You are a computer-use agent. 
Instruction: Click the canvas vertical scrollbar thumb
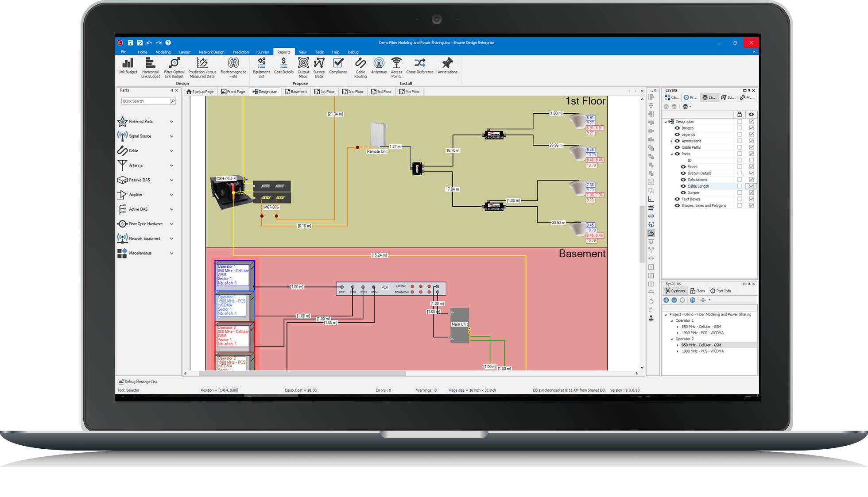click(x=642, y=235)
